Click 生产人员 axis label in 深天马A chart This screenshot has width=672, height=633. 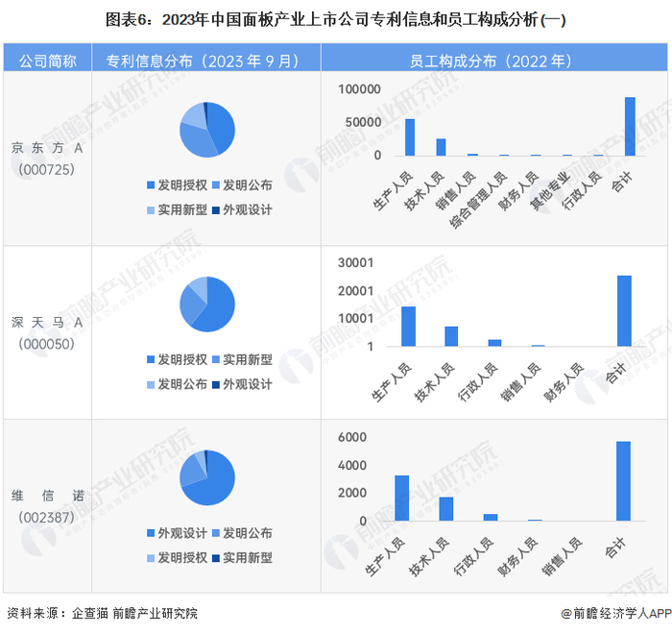point(392,382)
